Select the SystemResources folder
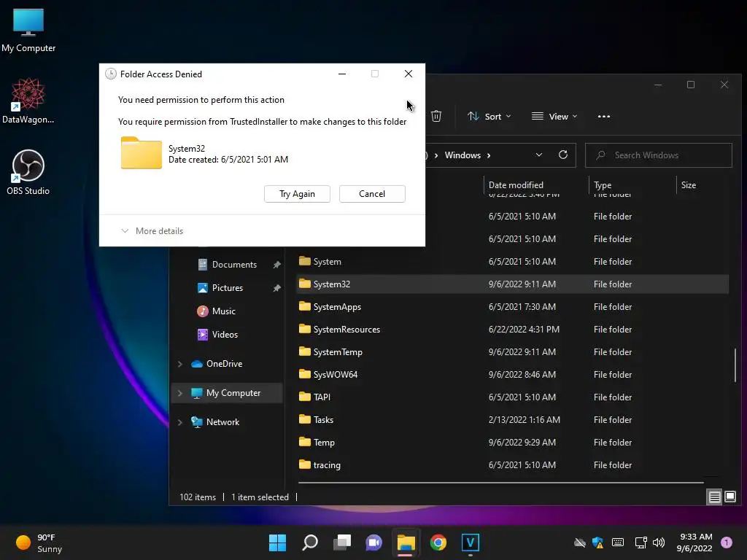The height and width of the screenshot is (560, 747). coord(512,330)
